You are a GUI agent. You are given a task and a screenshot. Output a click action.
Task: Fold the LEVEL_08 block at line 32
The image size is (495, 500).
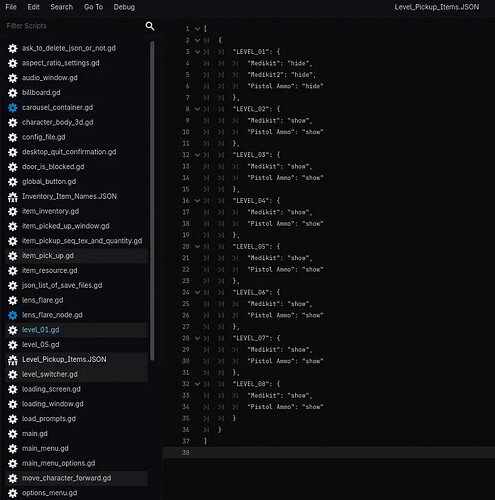point(197,384)
